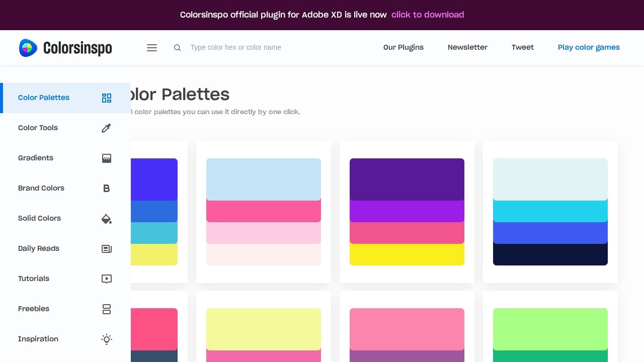Select the light yellow swatch in second-row palette
Image resolution: width=644 pixels, height=362 pixels.
pyautogui.click(x=264, y=329)
